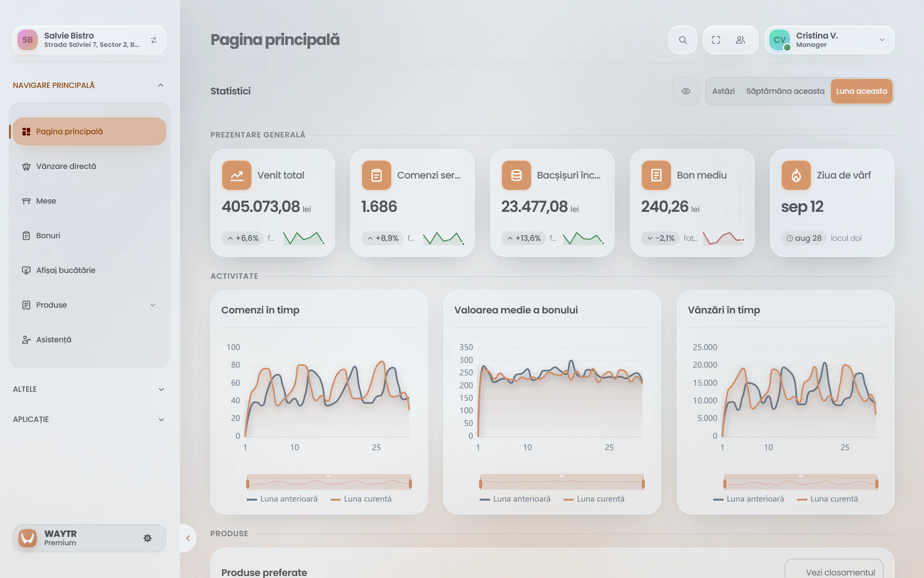The height and width of the screenshot is (578, 924).
Task: Click Comenzi în timp range slider left handle
Action: tap(248, 484)
